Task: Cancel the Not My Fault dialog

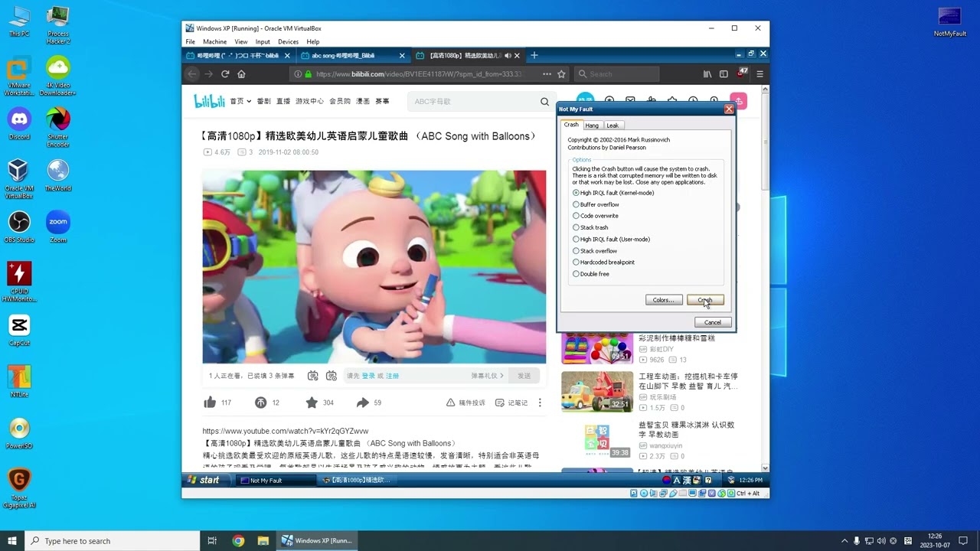Action: tap(713, 322)
